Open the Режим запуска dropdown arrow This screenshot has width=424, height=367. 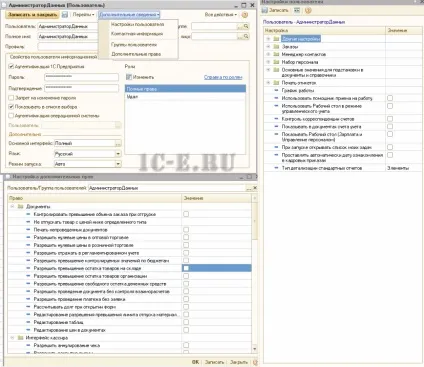118,164
